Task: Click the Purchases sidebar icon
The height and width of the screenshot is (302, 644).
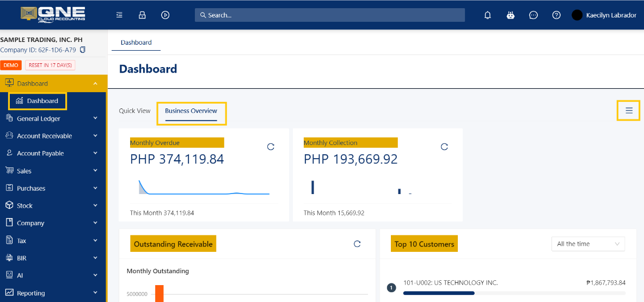Action: [x=9, y=188]
